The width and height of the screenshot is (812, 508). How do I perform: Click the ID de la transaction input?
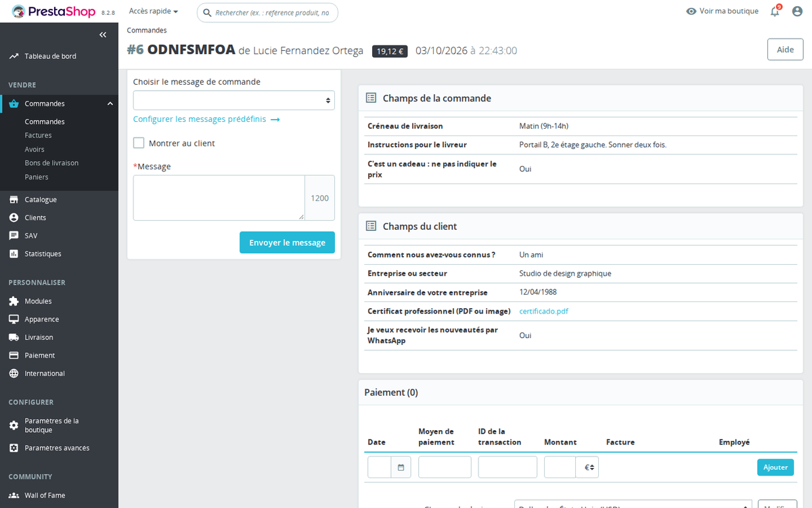[x=507, y=467]
